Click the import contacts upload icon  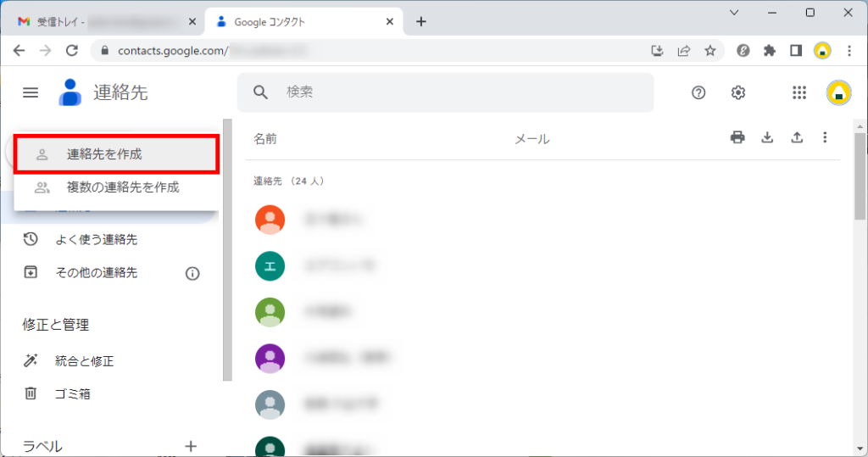pyautogui.click(x=797, y=137)
